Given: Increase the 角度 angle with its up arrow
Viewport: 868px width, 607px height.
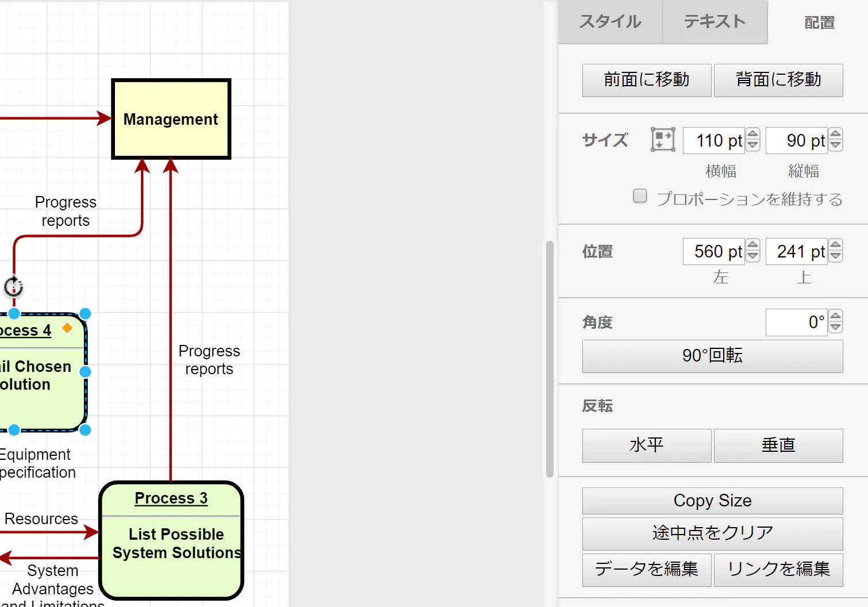Looking at the screenshot, I should pos(836,316).
